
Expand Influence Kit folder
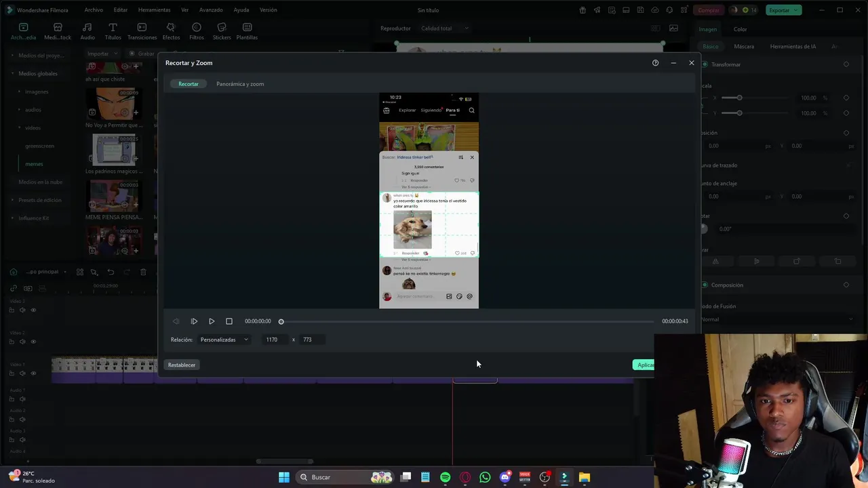(12, 218)
